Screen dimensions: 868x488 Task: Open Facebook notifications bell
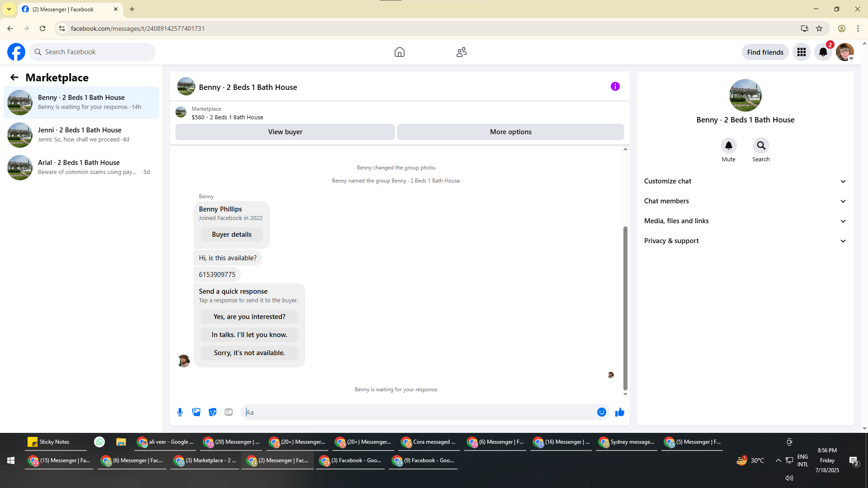click(x=823, y=52)
